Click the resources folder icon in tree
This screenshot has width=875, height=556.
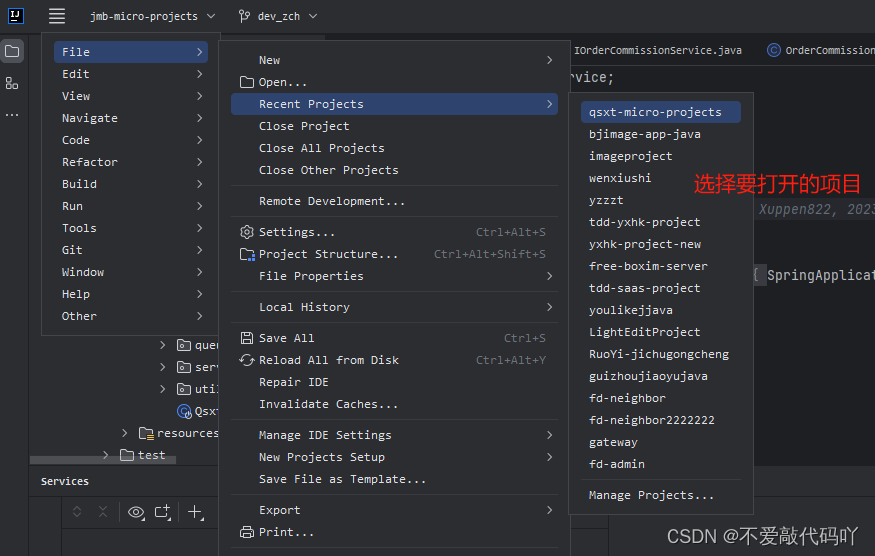[x=146, y=433]
